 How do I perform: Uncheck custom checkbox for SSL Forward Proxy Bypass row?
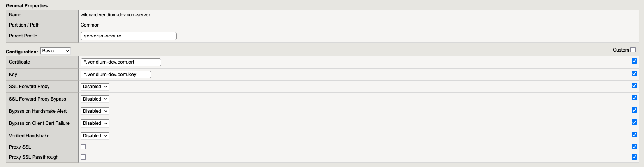click(634, 98)
